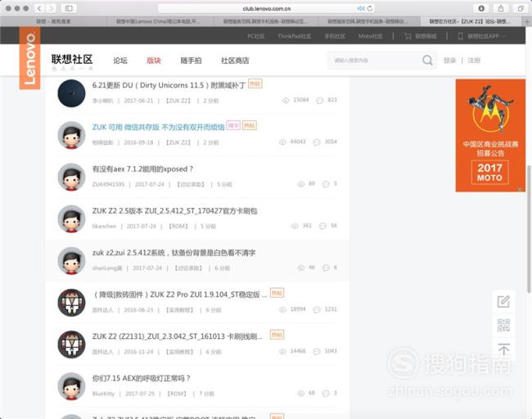This screenshot has width=532, height=419.
Task: Click the page vertical scrollbar
Action: click(529, 229)
